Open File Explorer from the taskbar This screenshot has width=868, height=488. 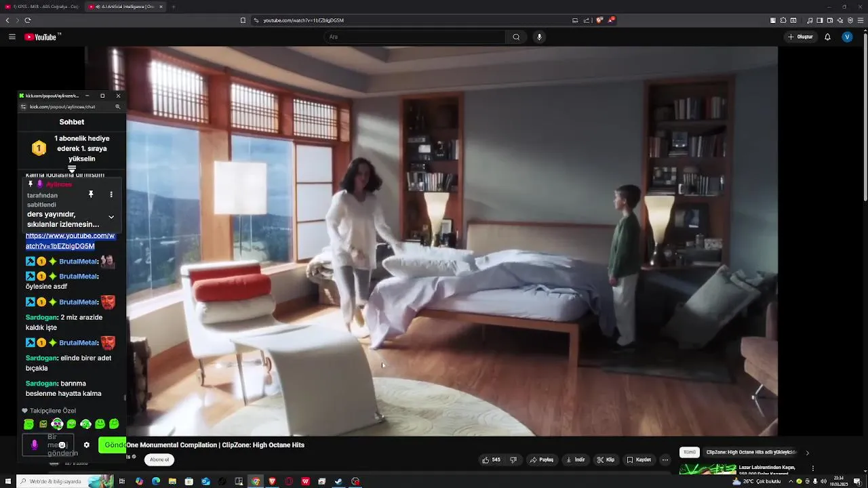(x=173, y=481)
